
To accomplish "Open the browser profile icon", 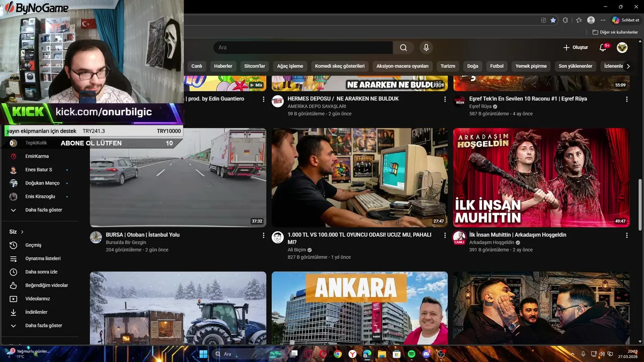I will pyautogui.click(x=591, y=20).
